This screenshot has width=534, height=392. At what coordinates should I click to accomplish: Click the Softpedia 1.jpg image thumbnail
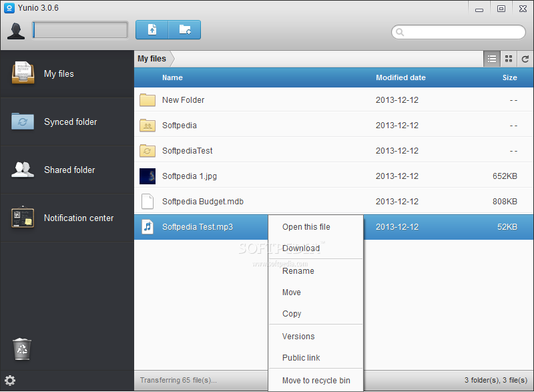pos(148,176)
